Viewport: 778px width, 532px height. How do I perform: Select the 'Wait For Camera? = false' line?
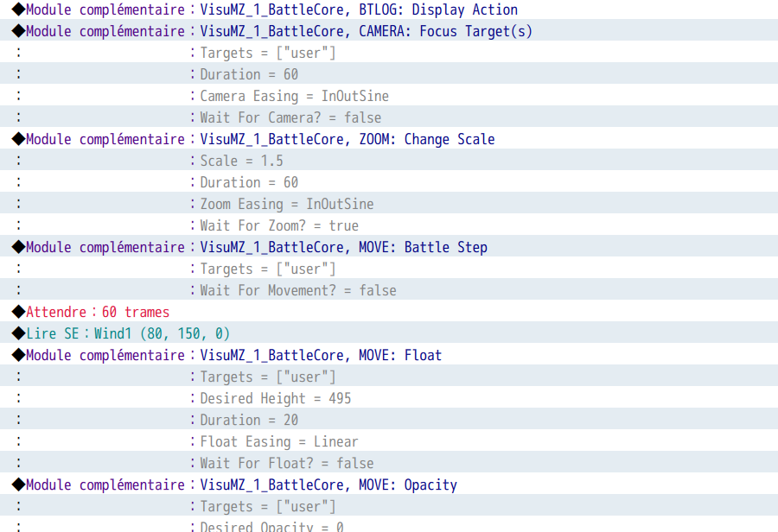(290, 117)
